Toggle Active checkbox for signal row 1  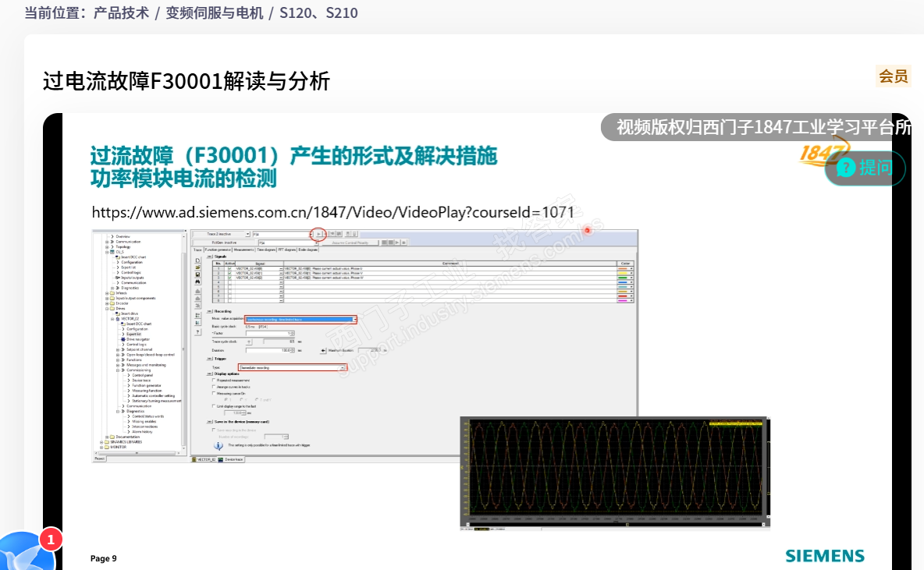(x=229, y=268)
